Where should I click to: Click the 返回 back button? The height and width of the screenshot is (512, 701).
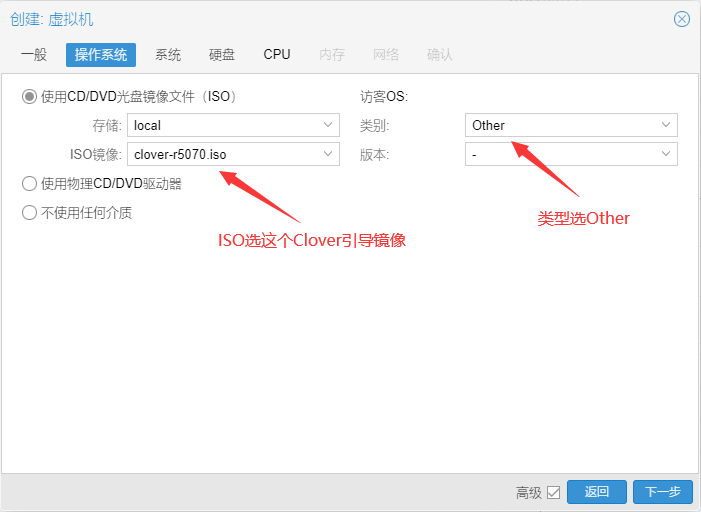pyautogui.click(x=597, y=492)
